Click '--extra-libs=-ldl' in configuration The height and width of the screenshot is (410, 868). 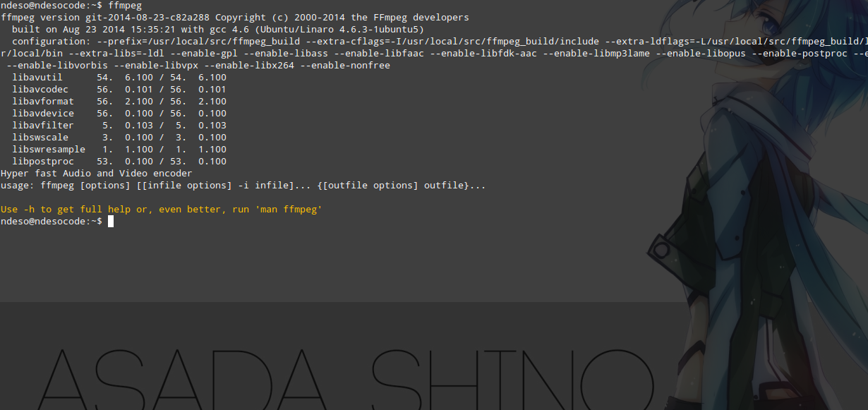tap(116, 54)
